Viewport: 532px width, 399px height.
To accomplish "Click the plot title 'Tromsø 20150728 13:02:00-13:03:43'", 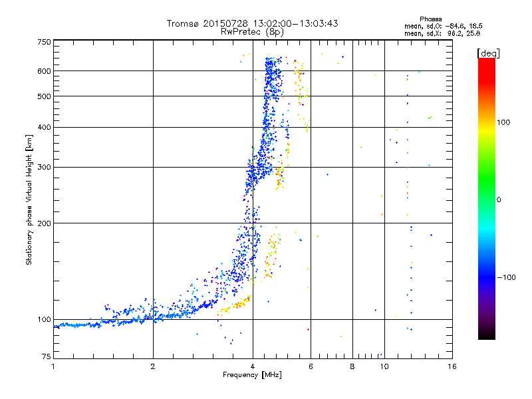I will [x=252, y=23].
